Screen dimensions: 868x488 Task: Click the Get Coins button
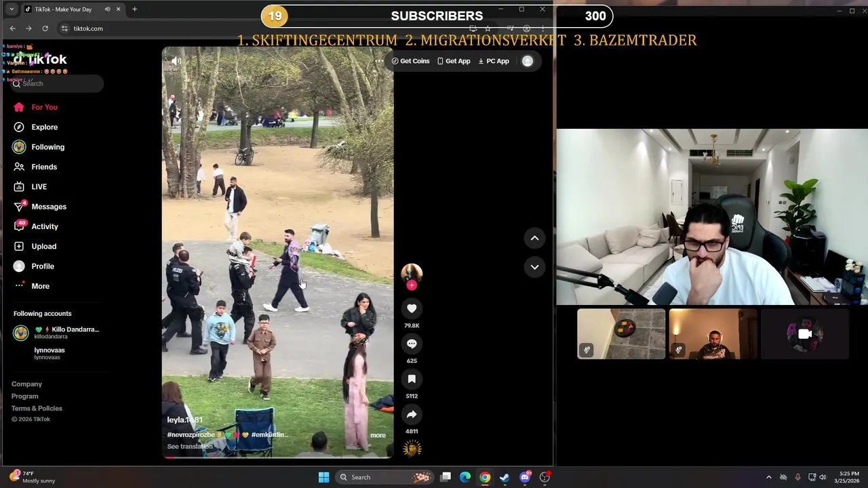[x=411, y=61]
